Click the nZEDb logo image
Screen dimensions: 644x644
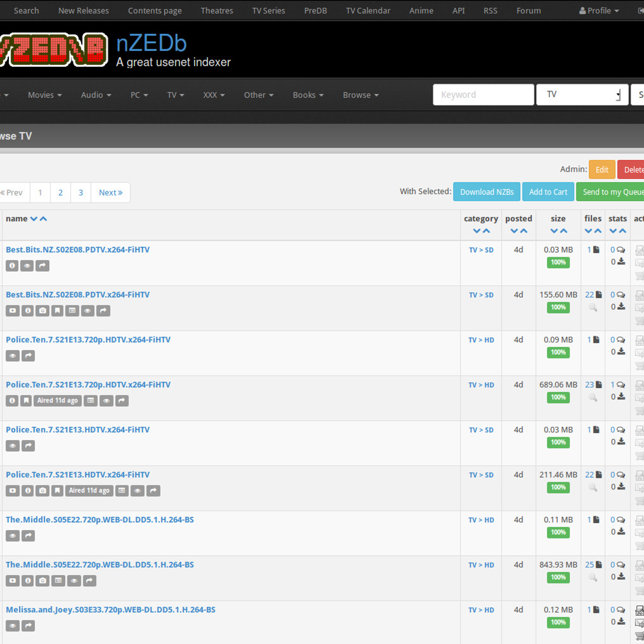point(54,50)
